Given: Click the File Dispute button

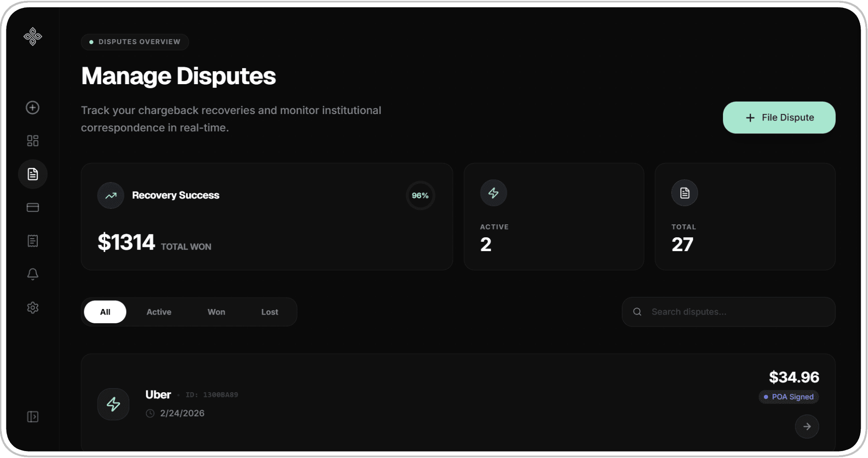Looking at the screenshot, I should [x=779, y=117].
